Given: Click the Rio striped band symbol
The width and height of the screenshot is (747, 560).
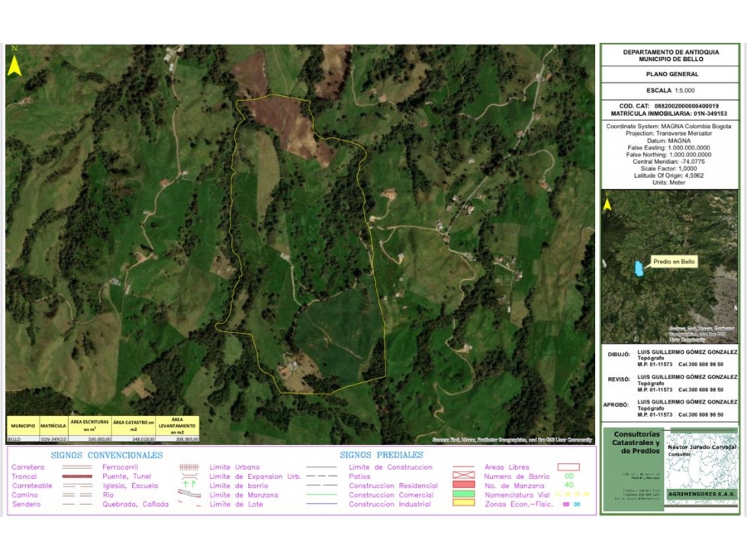Looking at the screenshot, I should [189, 494].
